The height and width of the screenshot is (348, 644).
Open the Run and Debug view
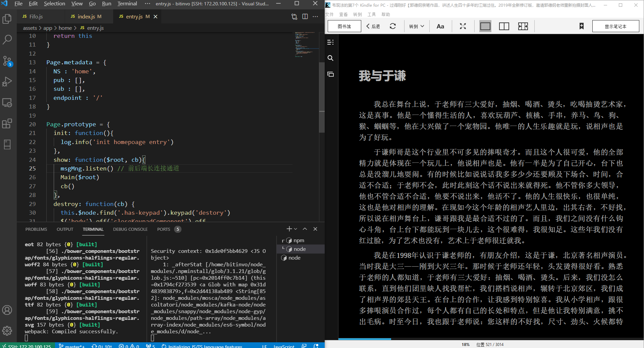tap(7, 81)
